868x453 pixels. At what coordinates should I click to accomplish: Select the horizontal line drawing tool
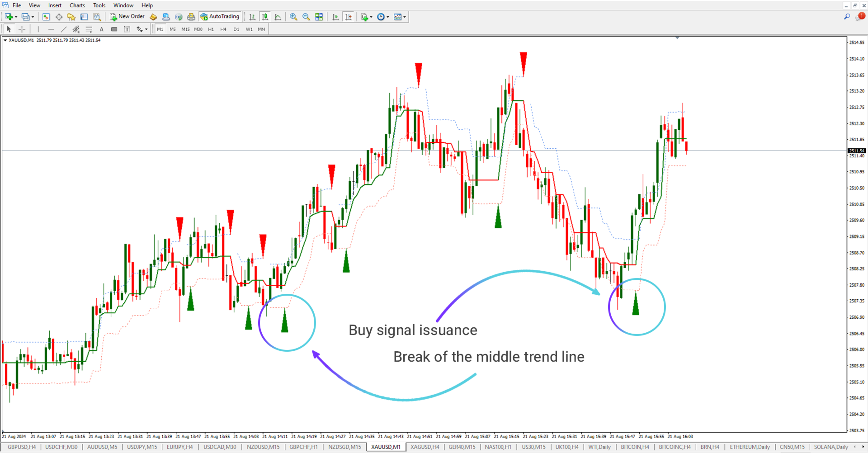[51, 29]
